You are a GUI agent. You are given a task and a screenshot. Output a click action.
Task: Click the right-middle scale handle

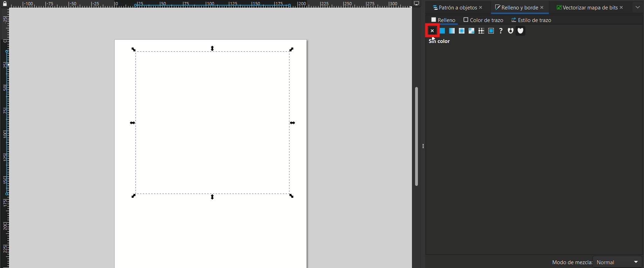click(293, 123)
